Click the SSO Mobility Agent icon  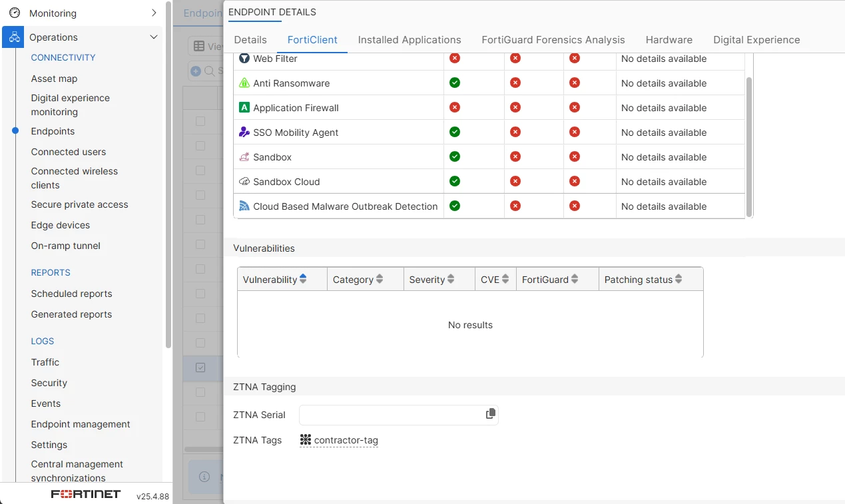[x=244, y=132]
